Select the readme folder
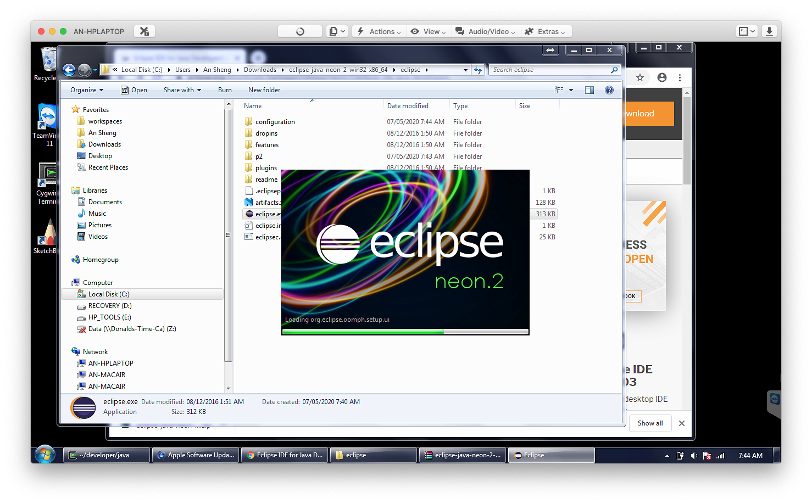This screenshot has height=504, width=812. tap(266, 180)
